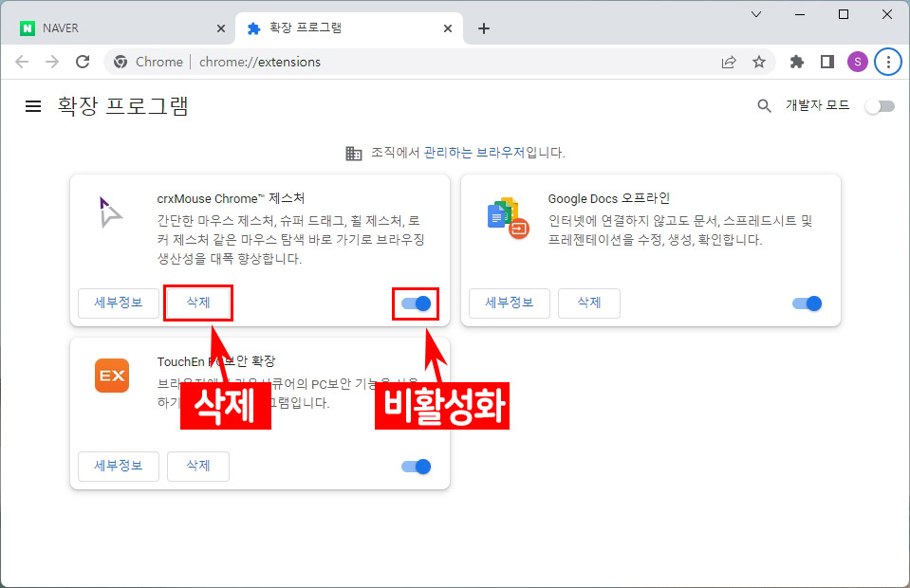Disable the Google Docs 오프라인 toggle
The height and width of the screenshot is (588, 910).
coord(808,303)
